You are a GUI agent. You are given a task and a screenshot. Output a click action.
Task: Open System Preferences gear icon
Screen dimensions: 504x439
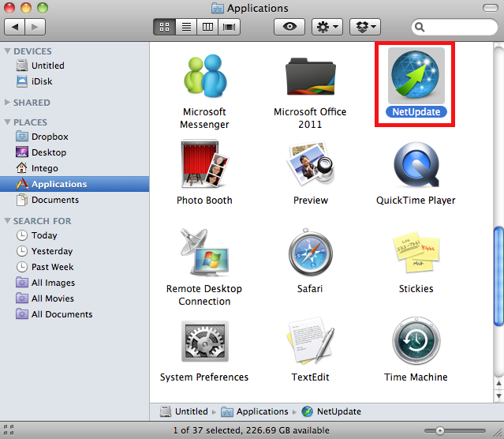(x=205, y=341)
